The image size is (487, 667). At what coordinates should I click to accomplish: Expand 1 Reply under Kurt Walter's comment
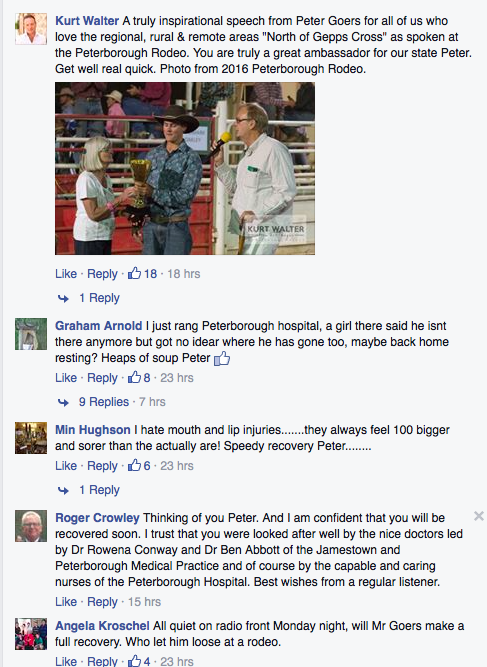99,298
